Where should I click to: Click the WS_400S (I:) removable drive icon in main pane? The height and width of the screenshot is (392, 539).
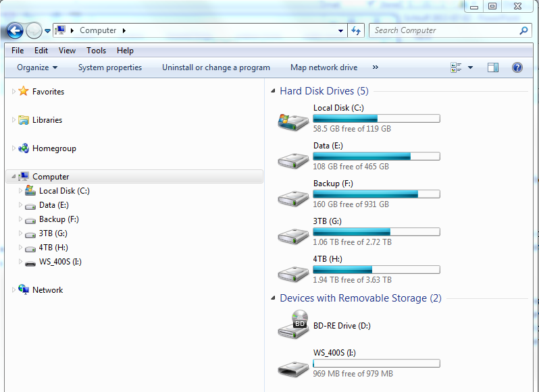293,368
